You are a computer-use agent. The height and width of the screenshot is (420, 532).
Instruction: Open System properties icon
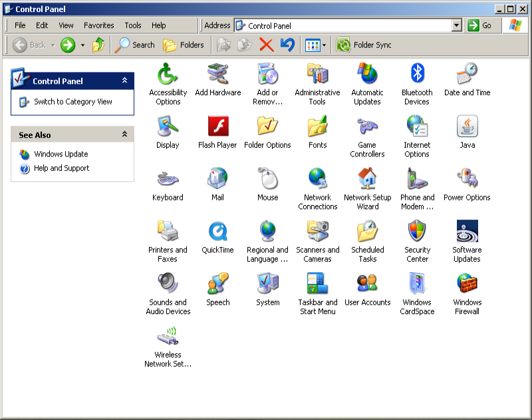point(268,290)
